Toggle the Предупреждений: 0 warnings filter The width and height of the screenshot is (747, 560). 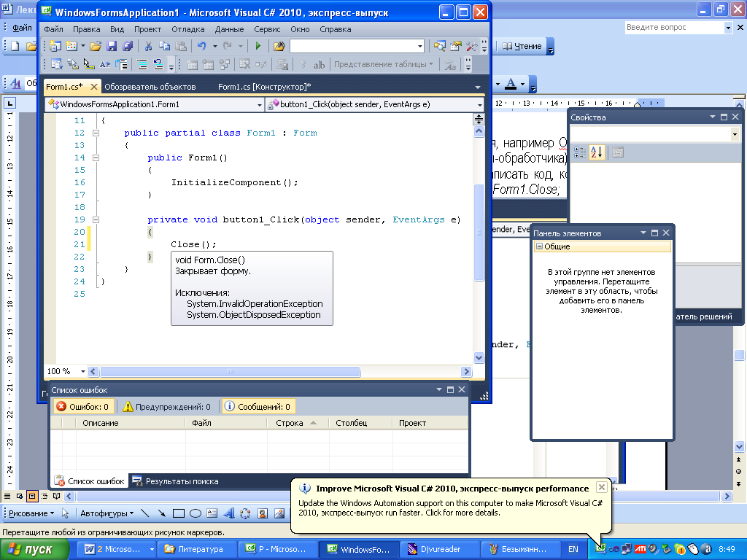167,407
